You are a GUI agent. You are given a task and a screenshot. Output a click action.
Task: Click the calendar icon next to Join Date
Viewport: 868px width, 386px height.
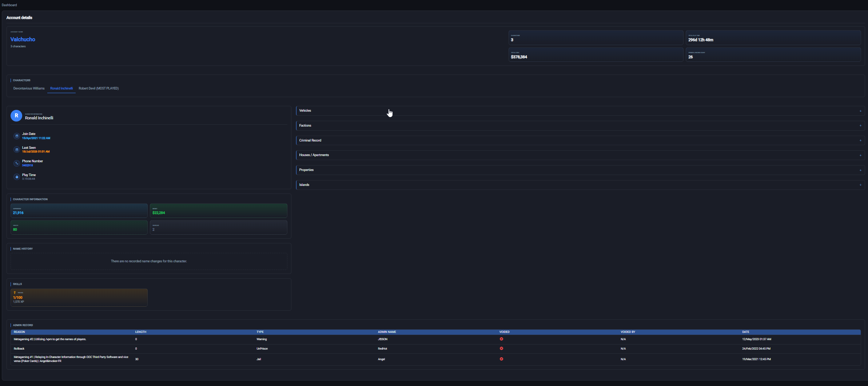[16, 136]
